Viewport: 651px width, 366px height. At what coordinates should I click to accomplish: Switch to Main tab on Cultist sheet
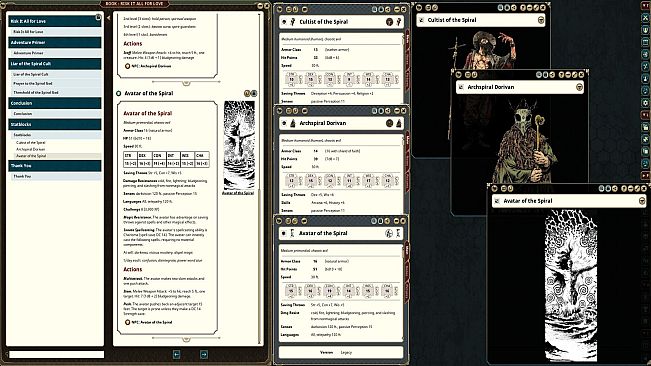[407, 40]
